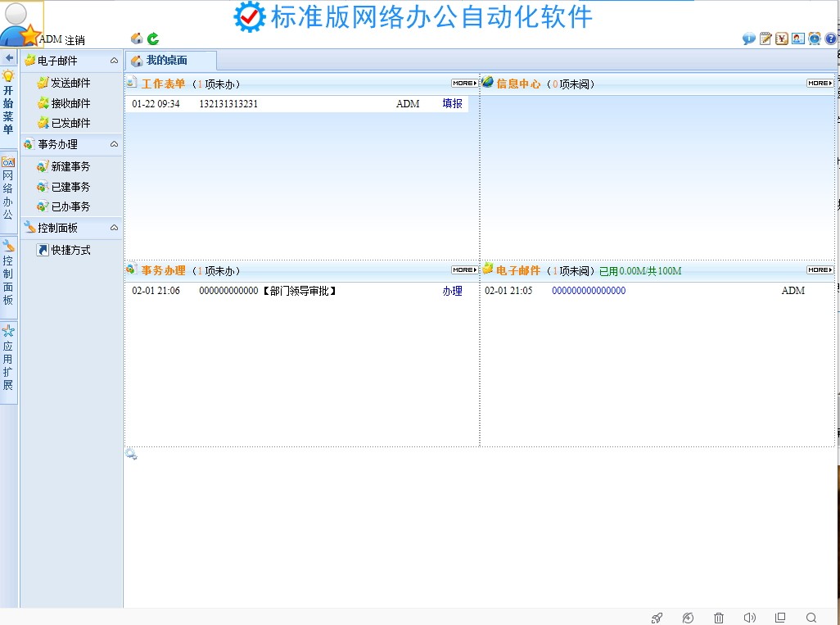Click the 02-01 21:05 email date
The width and height of the screenshot is (840, 625).
tap(508, 291)
